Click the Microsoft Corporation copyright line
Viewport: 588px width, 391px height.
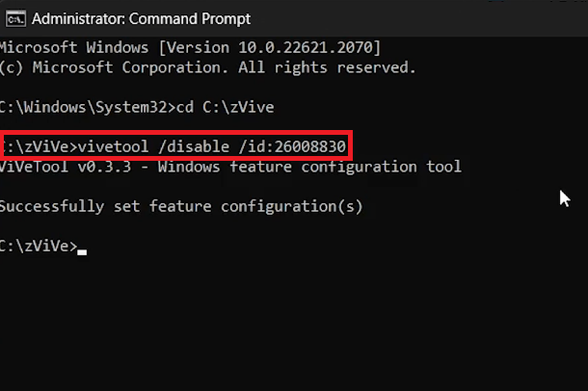click(207, 67)
